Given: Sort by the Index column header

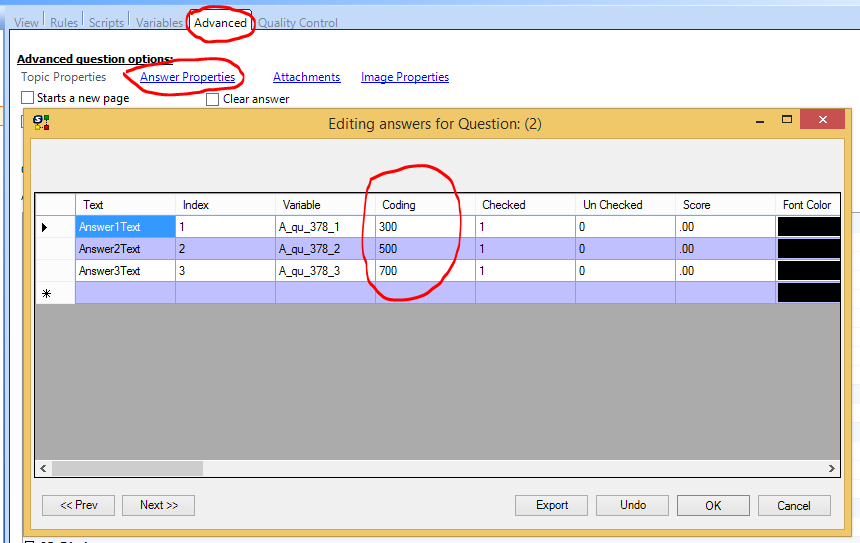Looking at the screenshot, I should [x=225, y=205].
